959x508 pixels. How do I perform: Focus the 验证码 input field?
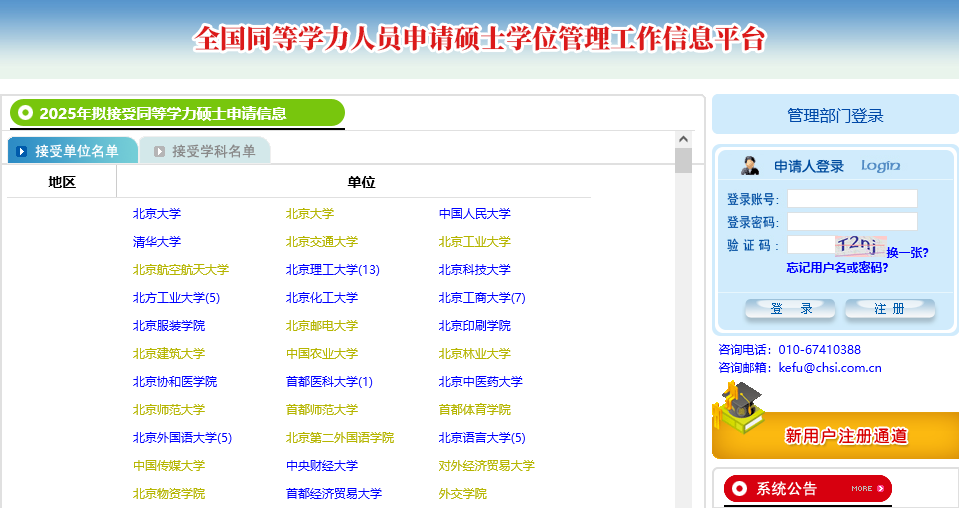(811, 245)
